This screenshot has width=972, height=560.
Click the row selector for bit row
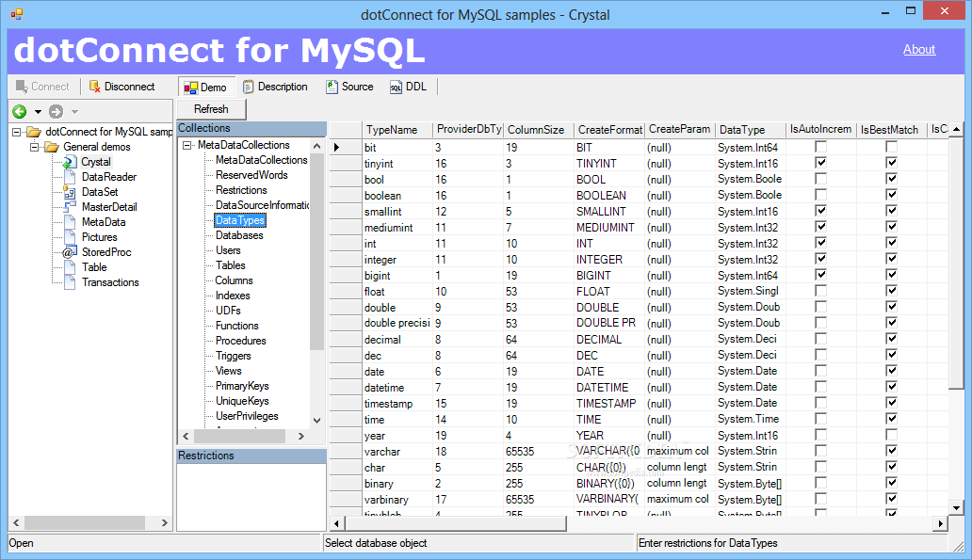(x=346, y=148)
